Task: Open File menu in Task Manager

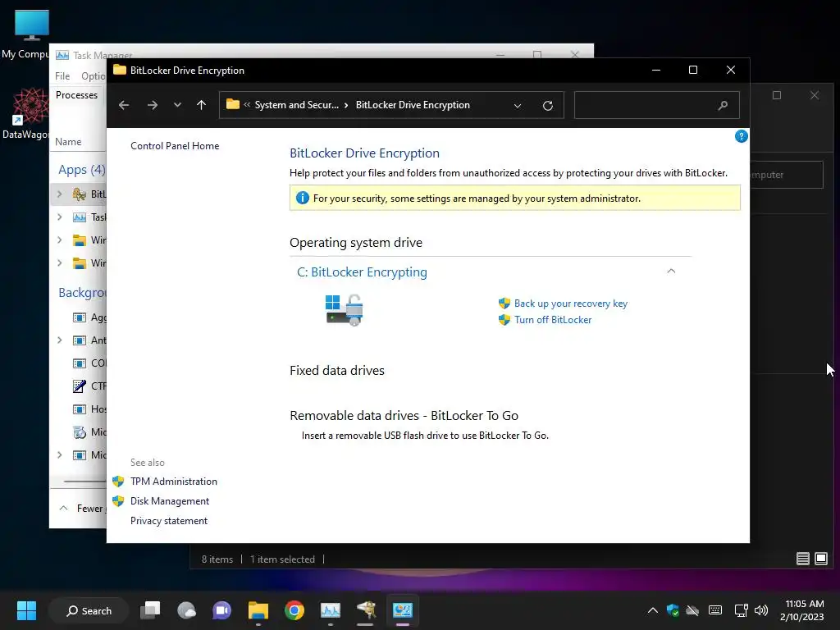Action: click(x=62, y=76)
